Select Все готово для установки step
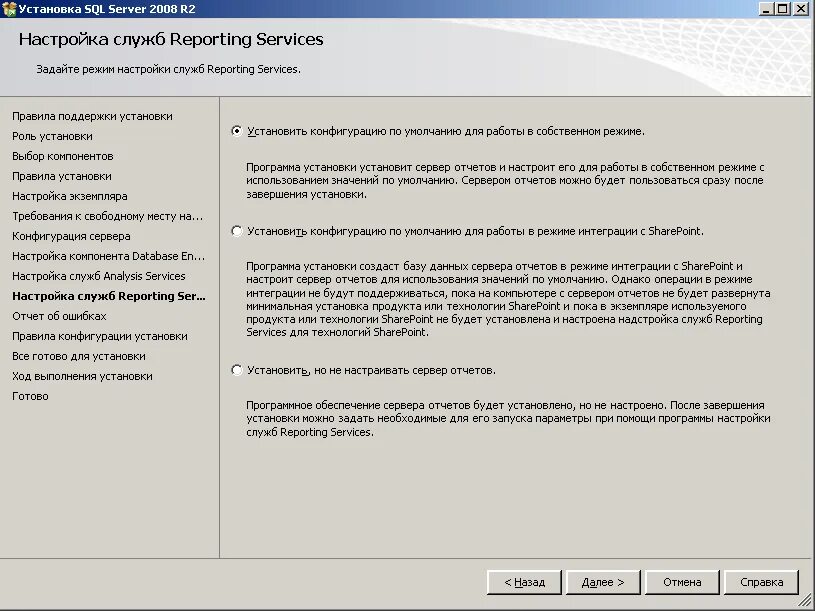815x611 pixels. click(79, 356)
